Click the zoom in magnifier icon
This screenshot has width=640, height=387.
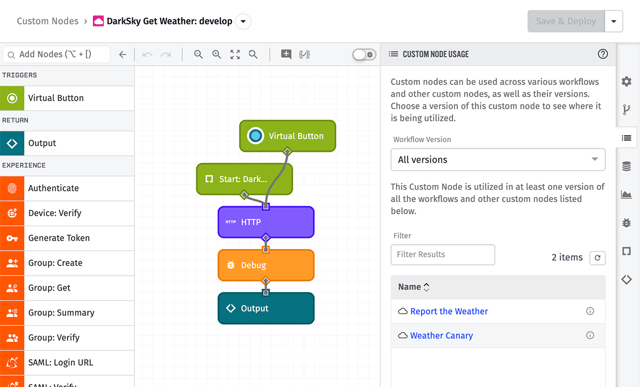[216, 54]
